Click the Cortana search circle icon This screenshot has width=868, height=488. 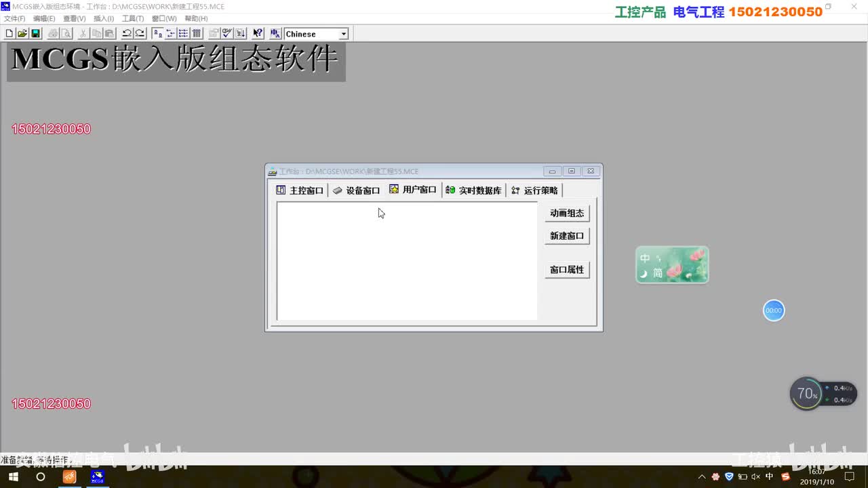[40, 477]
